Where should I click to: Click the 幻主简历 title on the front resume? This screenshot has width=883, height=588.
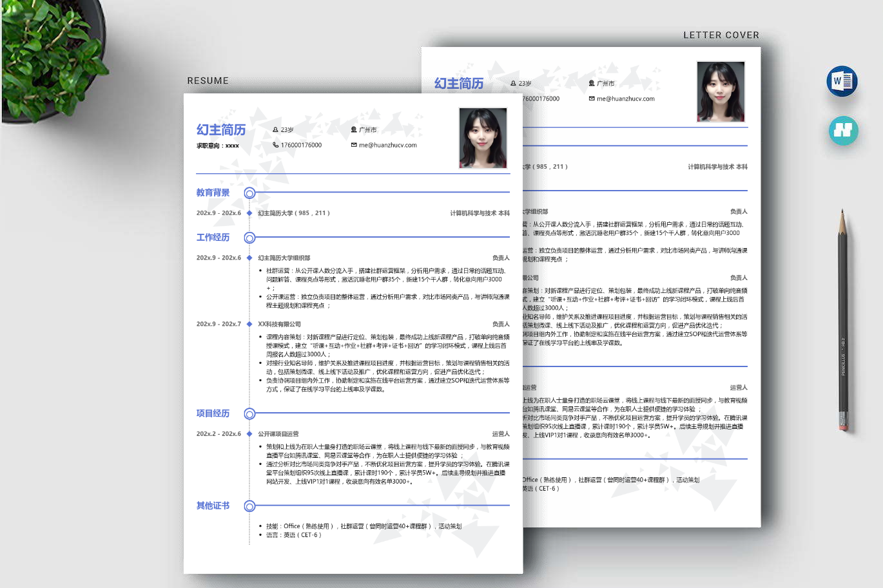221,129
